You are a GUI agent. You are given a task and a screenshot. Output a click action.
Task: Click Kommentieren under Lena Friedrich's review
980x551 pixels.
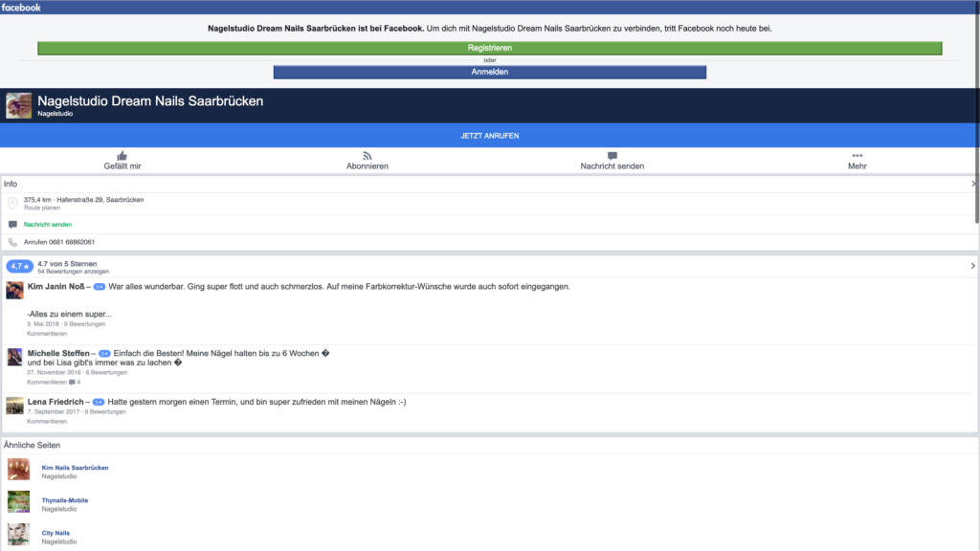click(47, 421)
